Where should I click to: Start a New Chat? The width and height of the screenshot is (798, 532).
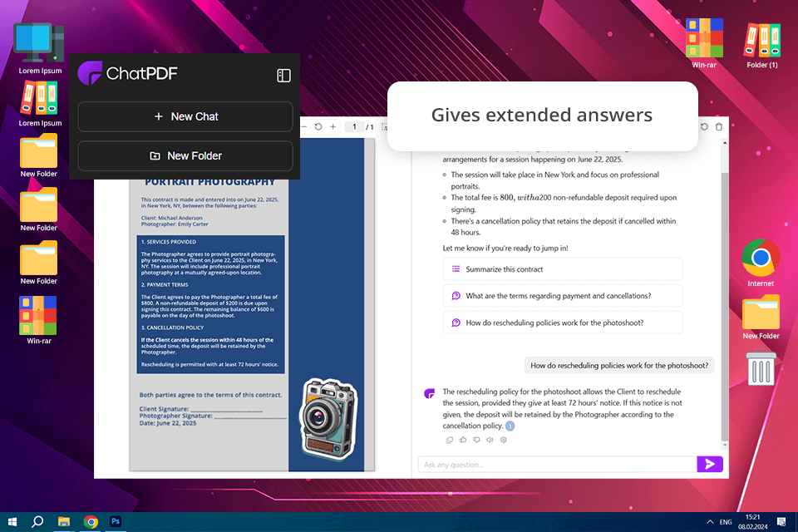click(185, 116)
